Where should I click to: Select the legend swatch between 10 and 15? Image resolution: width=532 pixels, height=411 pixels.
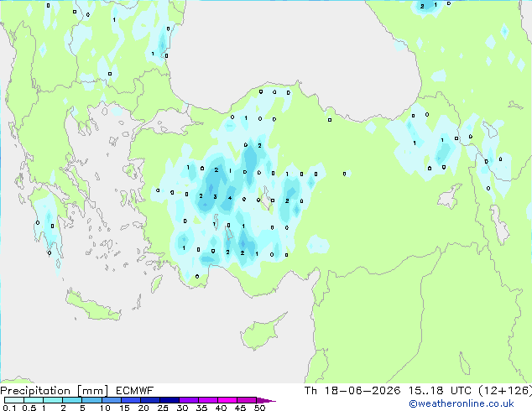[x=112, y=400]
